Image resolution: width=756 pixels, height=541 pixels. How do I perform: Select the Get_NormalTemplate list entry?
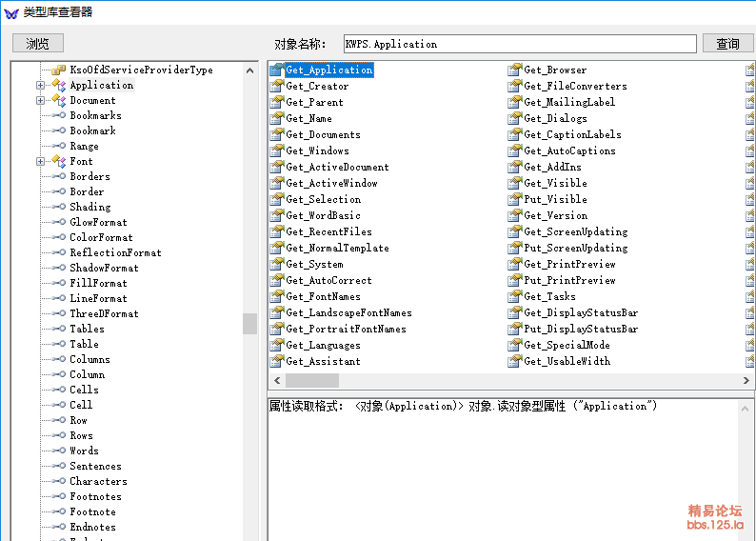tap(337, 248)
